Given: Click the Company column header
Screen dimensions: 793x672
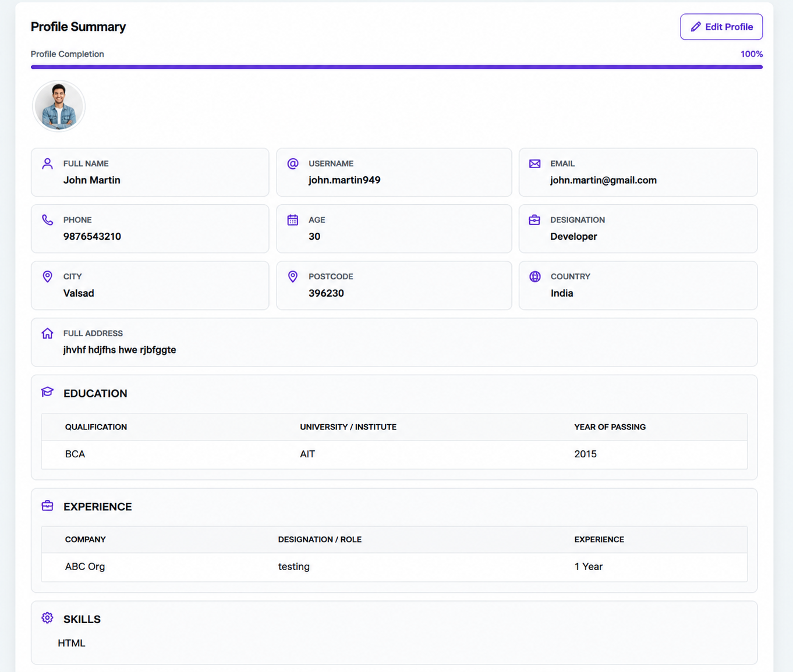Looking at the screenshot, I should click(86, 540).
